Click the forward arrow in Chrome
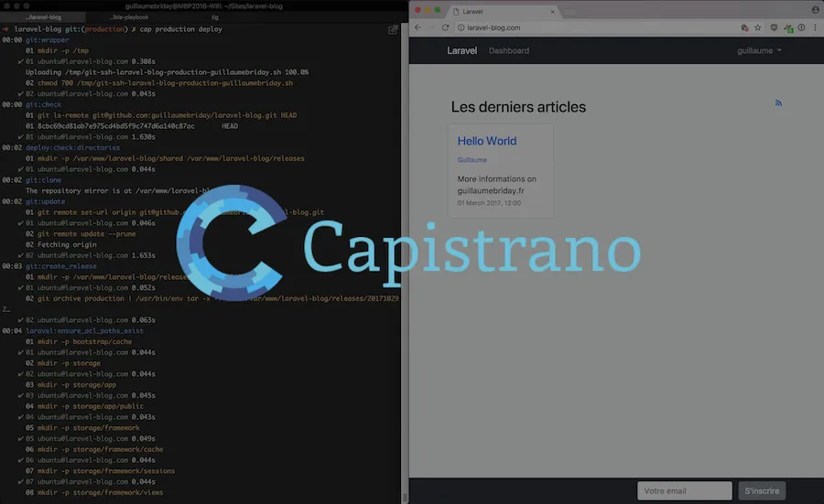Viewport: 824px width, 504px height. coord(431,27)
